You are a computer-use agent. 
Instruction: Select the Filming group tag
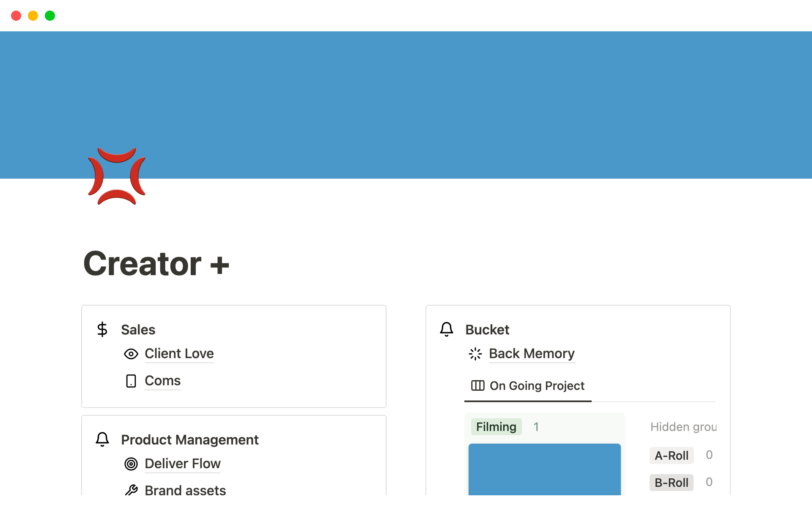pos(496,427)
